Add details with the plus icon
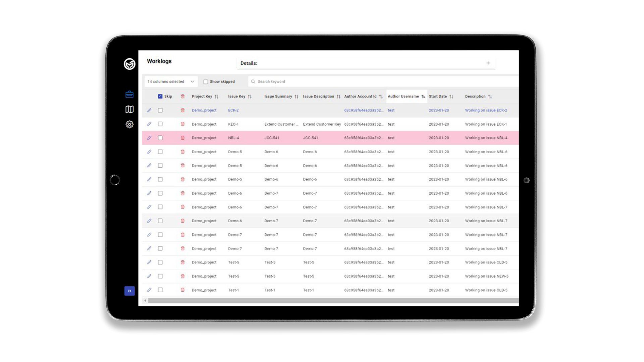Image resolution: width=644 pixels, height=362 pixels. [488, 63]
